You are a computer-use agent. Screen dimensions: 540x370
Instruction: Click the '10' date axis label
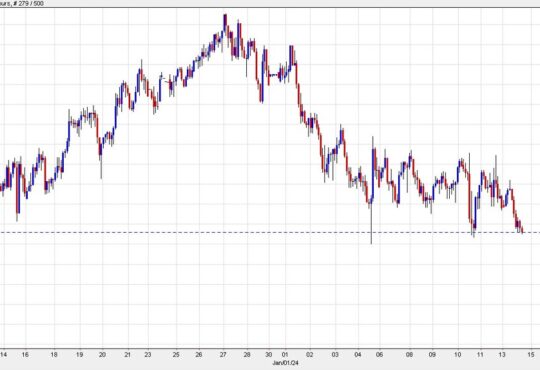458,354
